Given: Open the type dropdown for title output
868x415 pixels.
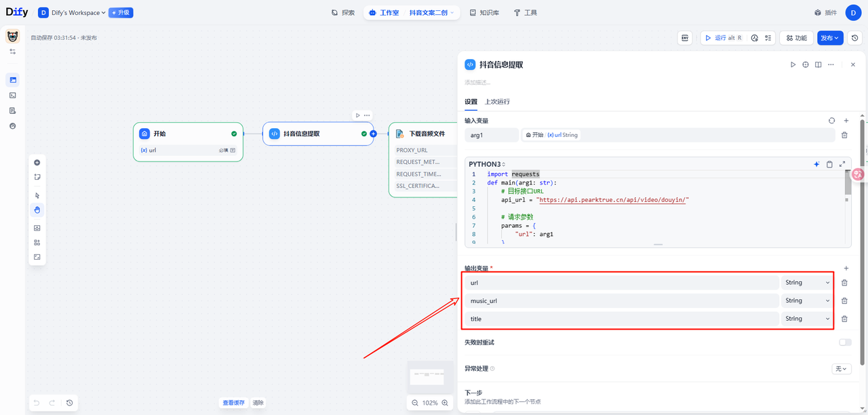Looking at the screenshot, I should pos(807,319).
